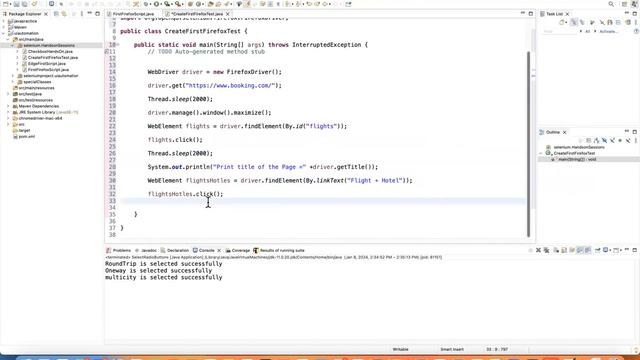Expand the Maven Dependencies node

click(x=8, y=106)
